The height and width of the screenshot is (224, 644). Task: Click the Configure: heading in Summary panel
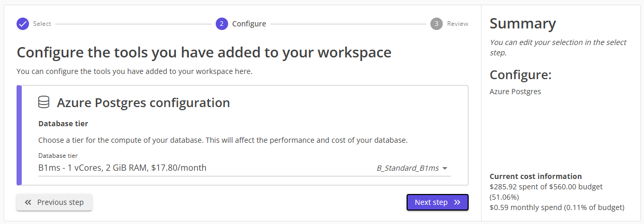click(521, 75)
